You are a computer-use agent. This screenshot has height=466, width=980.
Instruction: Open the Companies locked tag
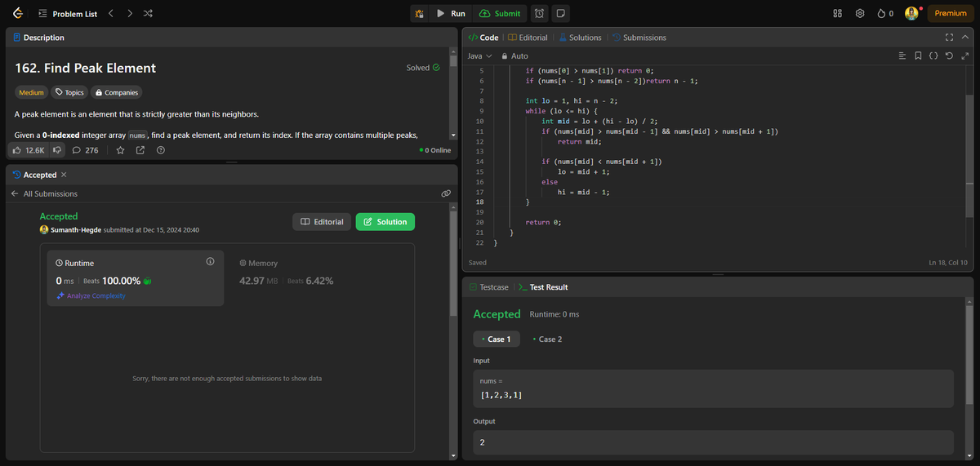[116, 93]
